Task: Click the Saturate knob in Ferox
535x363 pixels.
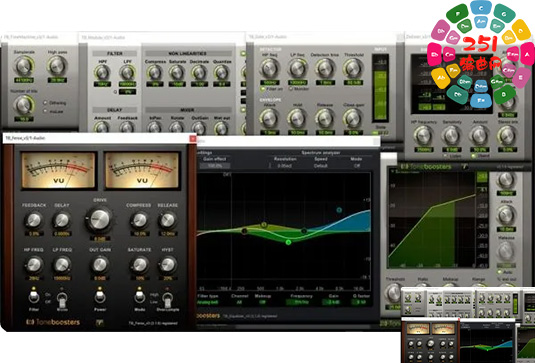Action: tap(140, 265)
